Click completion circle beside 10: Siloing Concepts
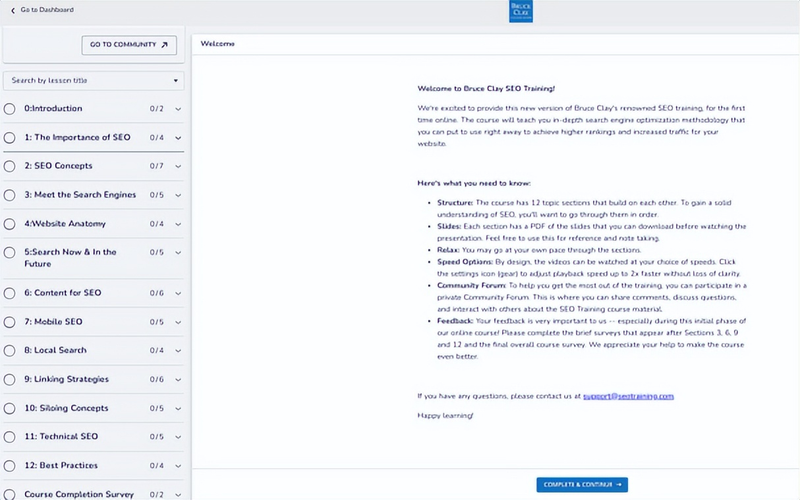The height and width of the screenshot is (500, 800). [10, 408]
